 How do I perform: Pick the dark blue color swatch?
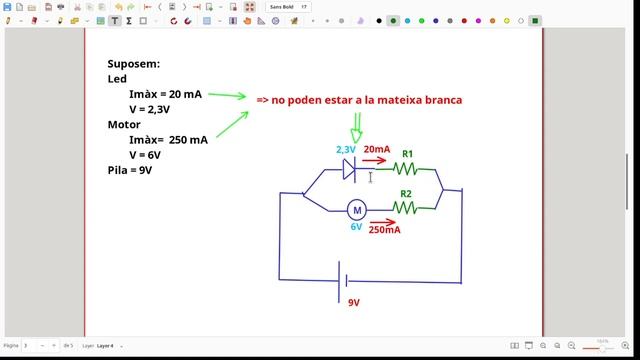(x=436, y=21)
